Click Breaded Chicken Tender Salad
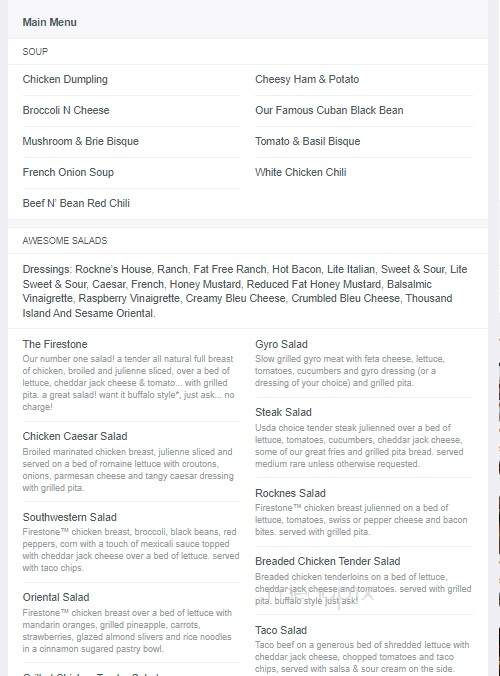Screen dimensions: 500x676 328,561
